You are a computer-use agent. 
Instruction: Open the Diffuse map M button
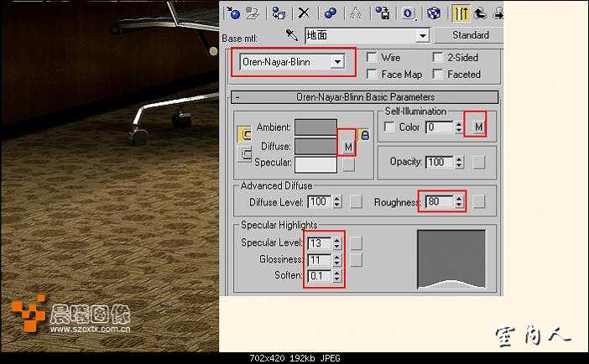348,147
